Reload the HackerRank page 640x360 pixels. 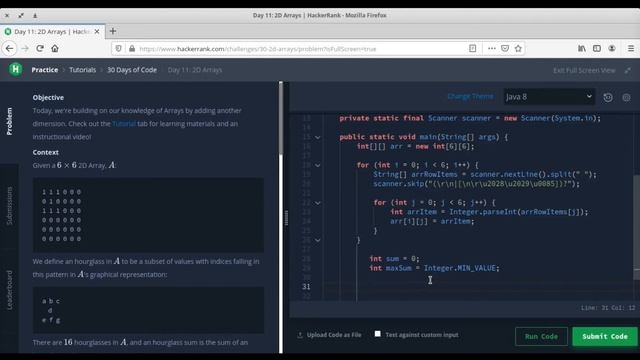click(x=40, y=49)
